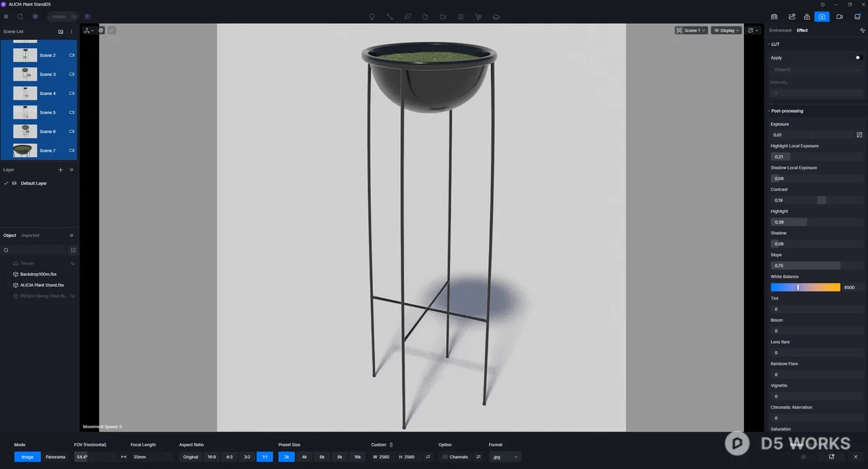Screen dimensions: 868x469
Task: Click the Assets button in top bar
Action: pyautogui.click(x=62, y=16)
